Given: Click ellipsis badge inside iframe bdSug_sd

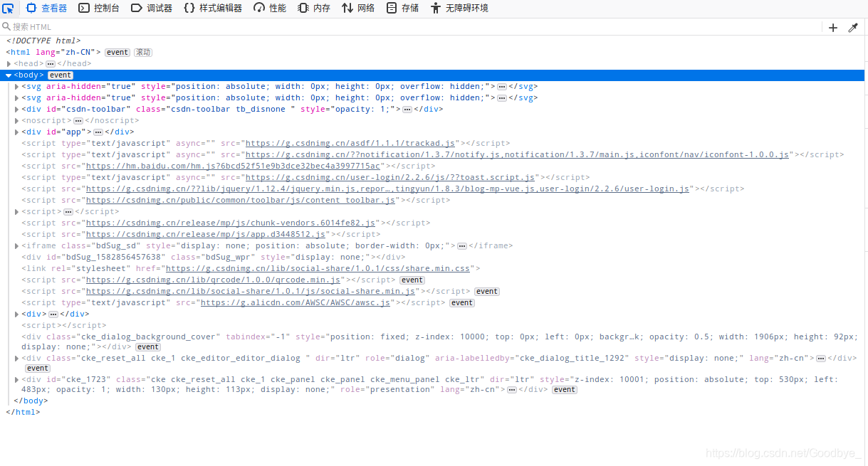Looking at the screenshot, I should 461,246.
